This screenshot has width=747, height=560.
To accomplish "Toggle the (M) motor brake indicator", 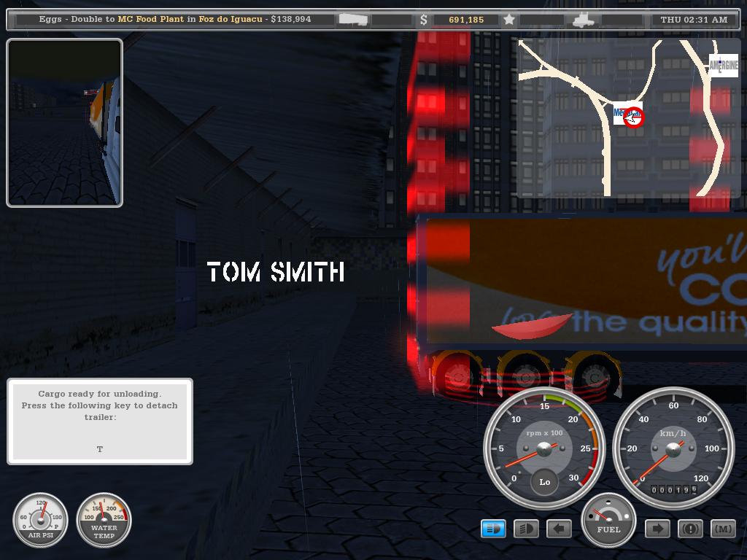I will 723,529.
